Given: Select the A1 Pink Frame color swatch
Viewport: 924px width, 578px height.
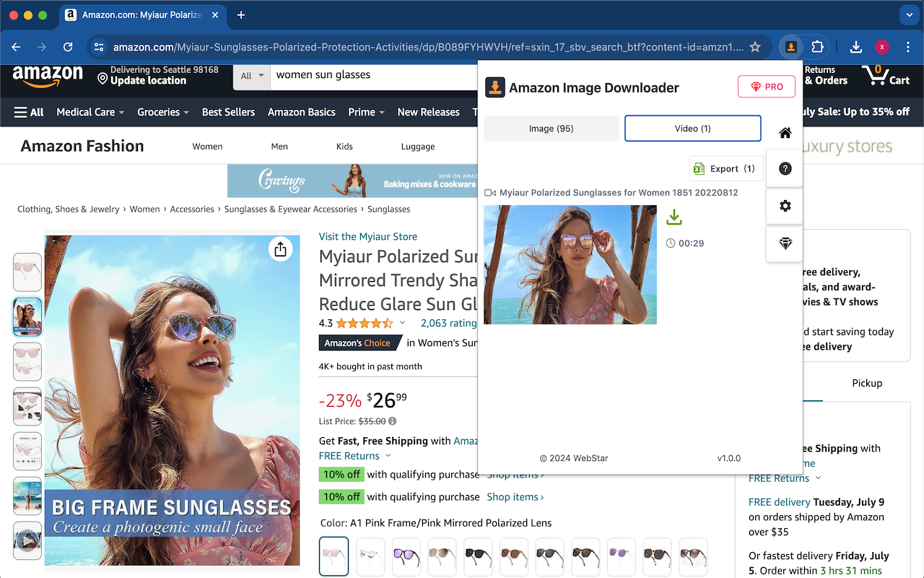Looking at the screenshot, I should click(334, 556).
